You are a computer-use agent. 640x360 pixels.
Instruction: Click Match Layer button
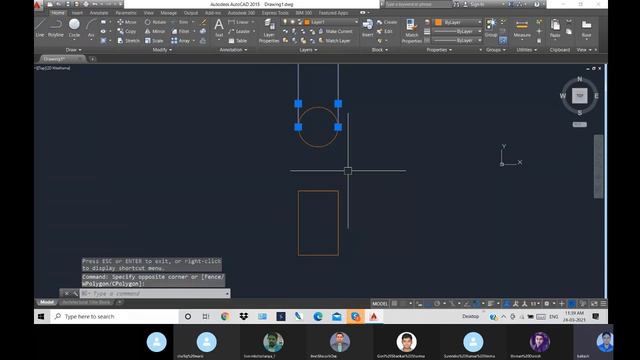[334, 41]
